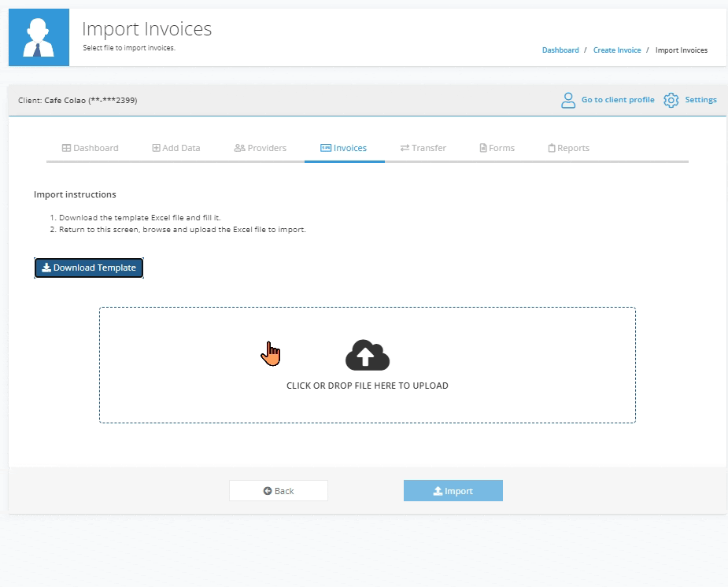Click the user avatar icon in header

click(39, 38)
